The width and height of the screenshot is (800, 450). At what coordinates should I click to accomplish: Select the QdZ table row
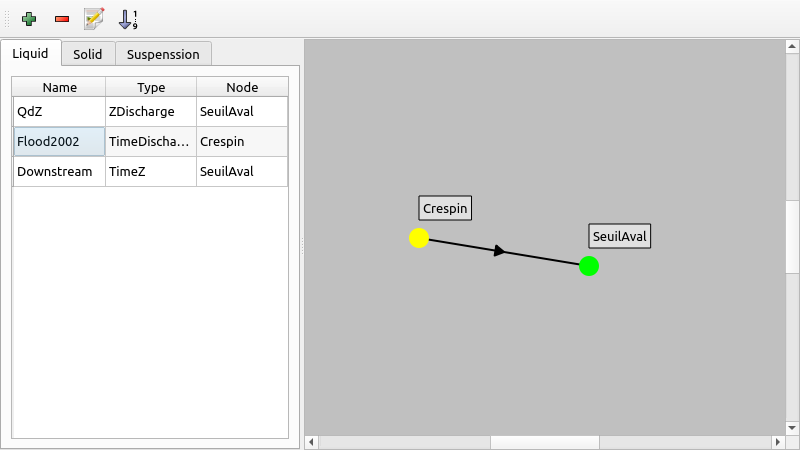(x=59, y=111)
